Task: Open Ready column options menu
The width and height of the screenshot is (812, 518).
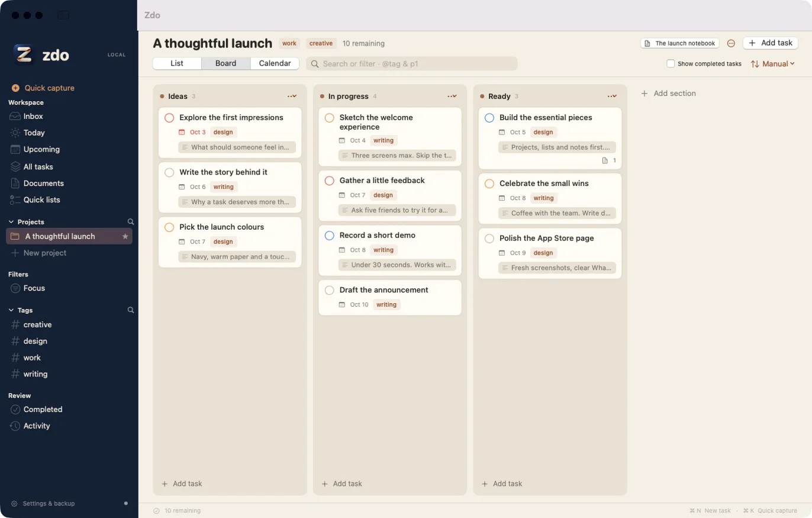Action: click(613, 96)
